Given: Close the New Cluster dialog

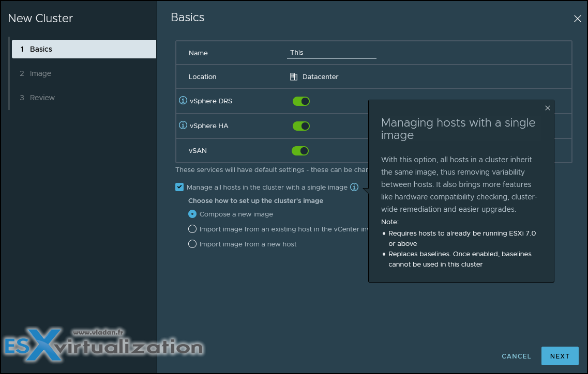Looking at the screenshot, I should (578, 19).
